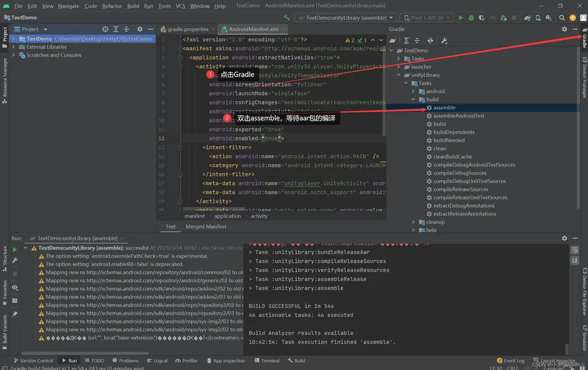
Task: Open the VCS menu
Action: (180, 5)
